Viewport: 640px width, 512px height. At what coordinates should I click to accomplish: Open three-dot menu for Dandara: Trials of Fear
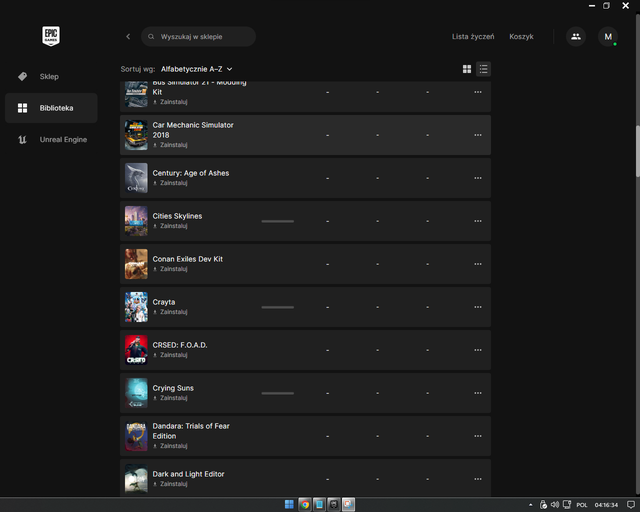click(x=478, y=436)
